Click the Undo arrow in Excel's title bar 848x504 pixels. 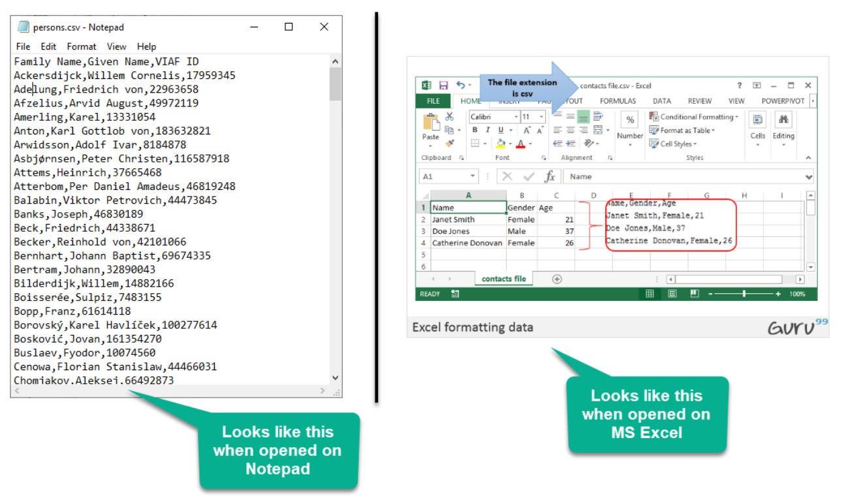[x=460, y=86]
